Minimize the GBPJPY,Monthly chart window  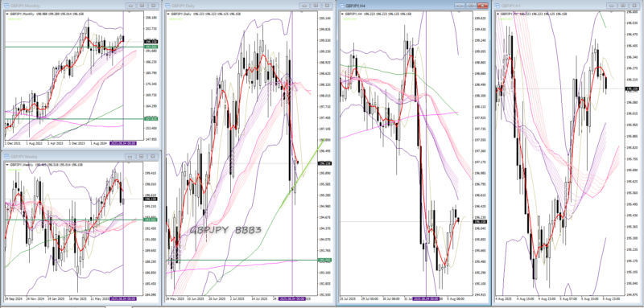click(130, 6)
